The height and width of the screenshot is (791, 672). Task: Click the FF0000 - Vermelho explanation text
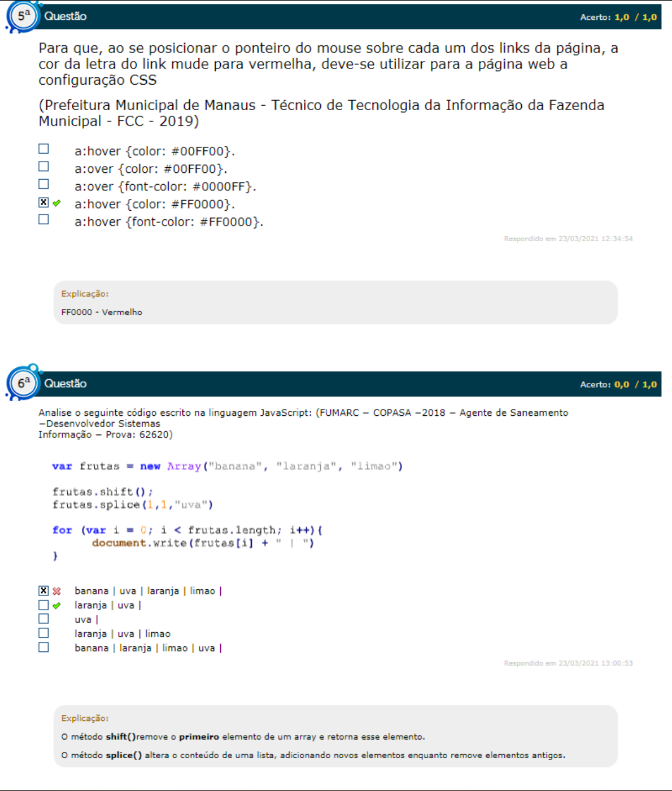(102, 312)
